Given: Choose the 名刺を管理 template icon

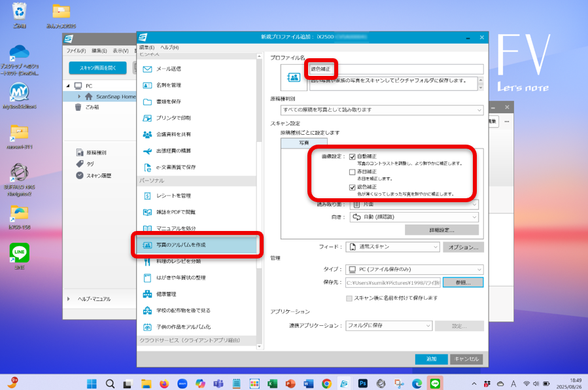Looking at the screenshot, I should click(x=147, y=85).
